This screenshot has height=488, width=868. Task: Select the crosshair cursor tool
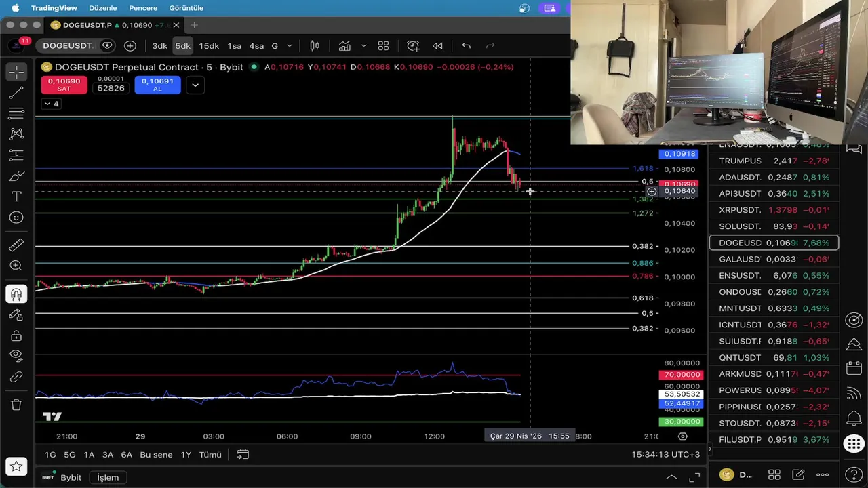tap(16, 71)
